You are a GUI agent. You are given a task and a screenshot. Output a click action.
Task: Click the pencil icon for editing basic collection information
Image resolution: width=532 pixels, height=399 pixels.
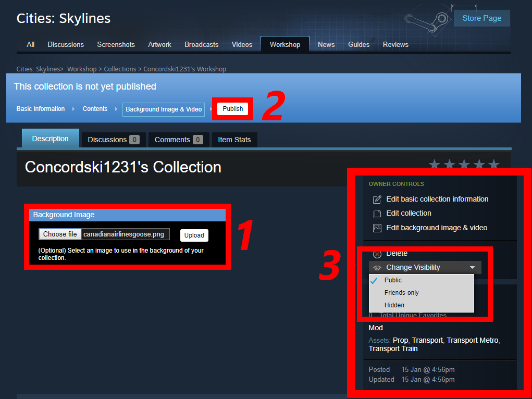coord(377,199)
